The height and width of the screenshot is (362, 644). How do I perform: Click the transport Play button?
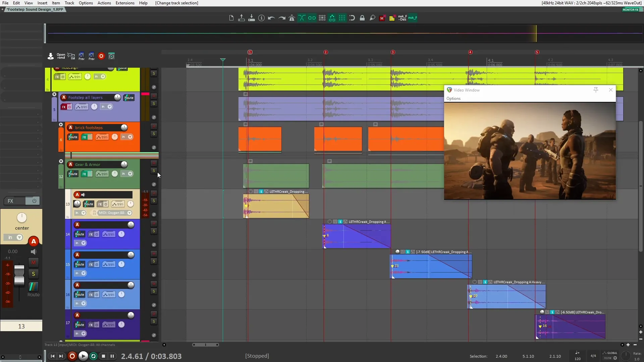coord(83,356)
